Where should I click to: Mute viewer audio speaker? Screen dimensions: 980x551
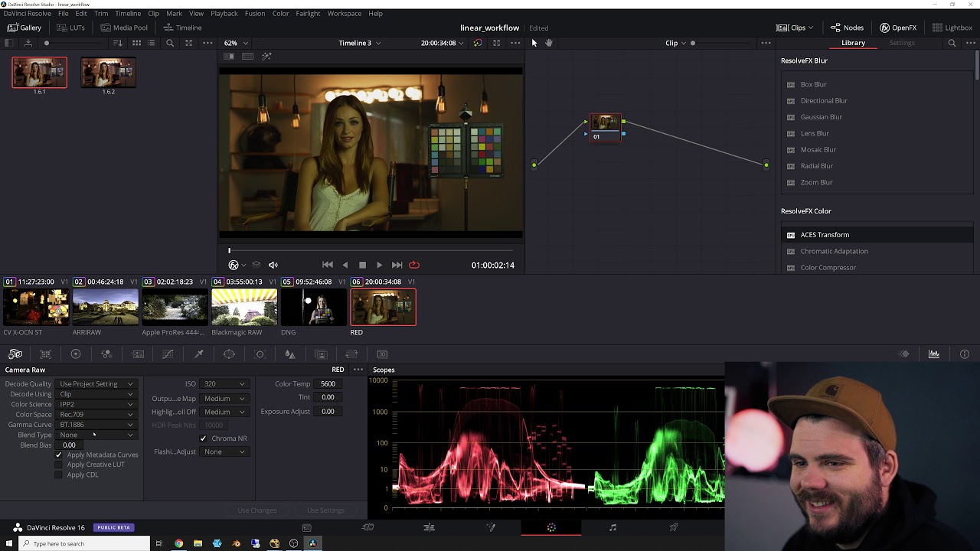(273, 265)
